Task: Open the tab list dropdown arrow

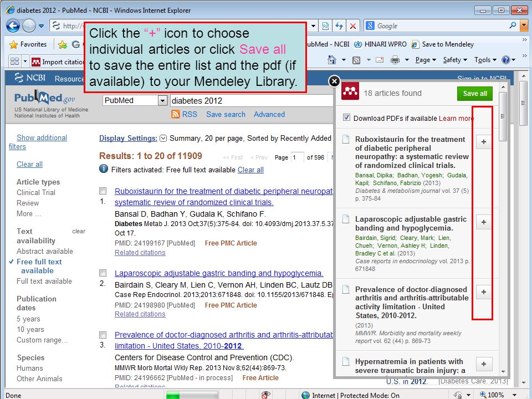Action: [x=25, y=62]
